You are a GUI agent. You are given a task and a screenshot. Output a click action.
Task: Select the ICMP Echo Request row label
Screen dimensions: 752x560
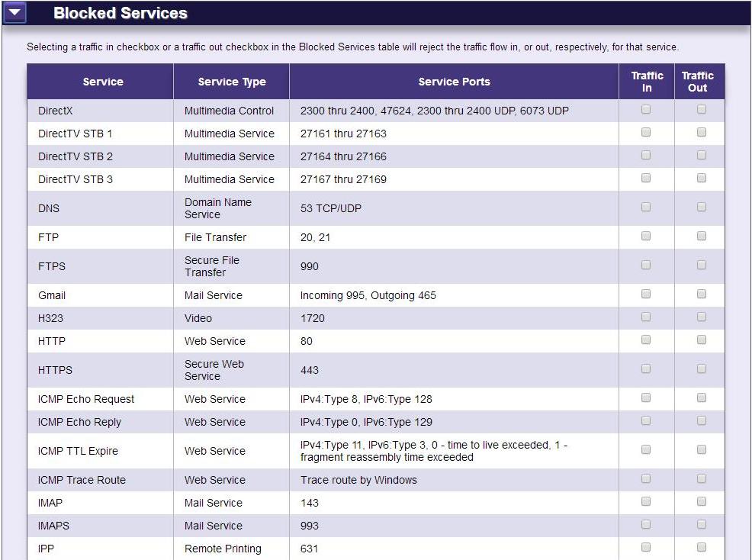click(x=86, y=399)
